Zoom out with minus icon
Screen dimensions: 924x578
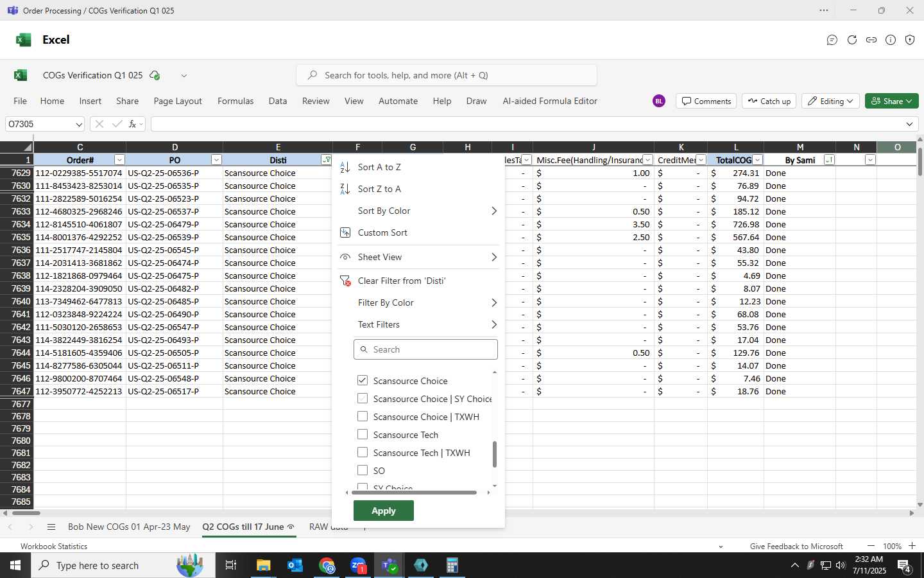coord(871,546)
